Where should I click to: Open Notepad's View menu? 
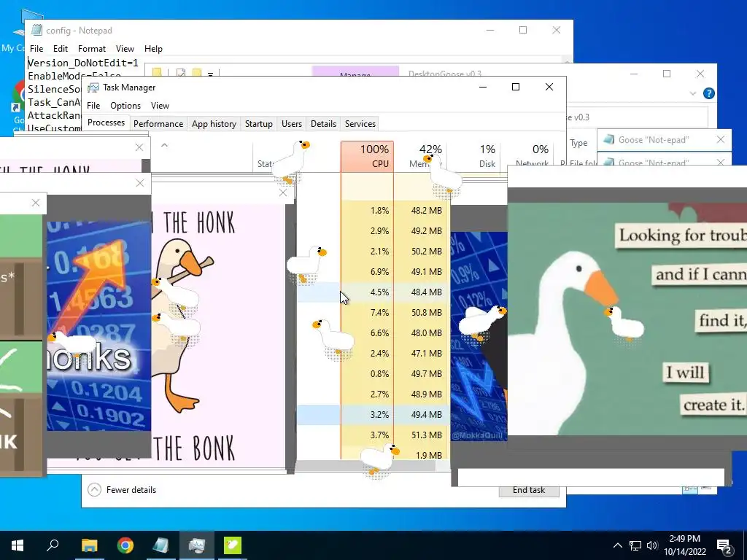[125, 49]
